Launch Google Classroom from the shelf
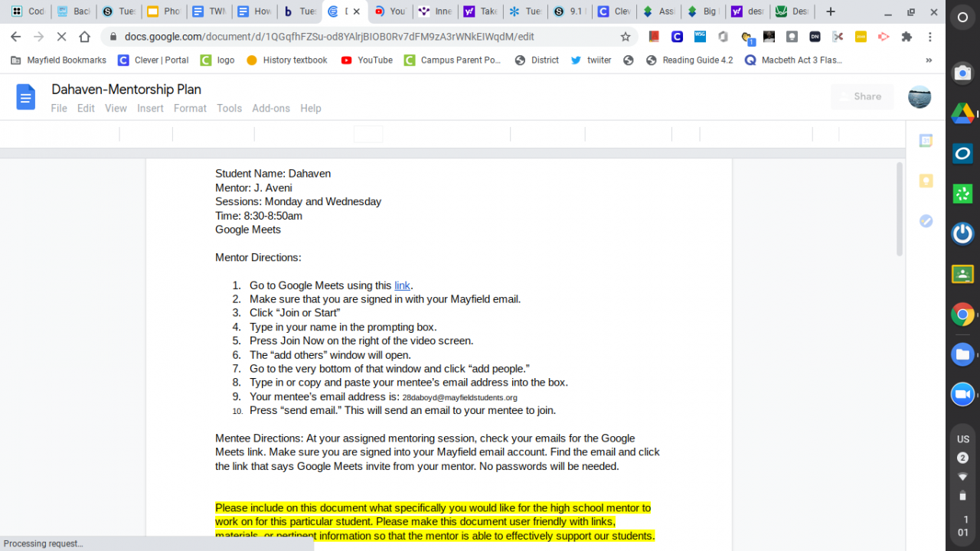980x551 pixels. click(962, 273)
